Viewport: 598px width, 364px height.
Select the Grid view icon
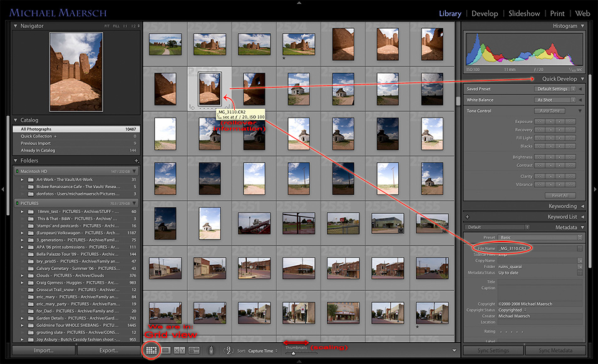pyautogui.click(x=151, y=350)
